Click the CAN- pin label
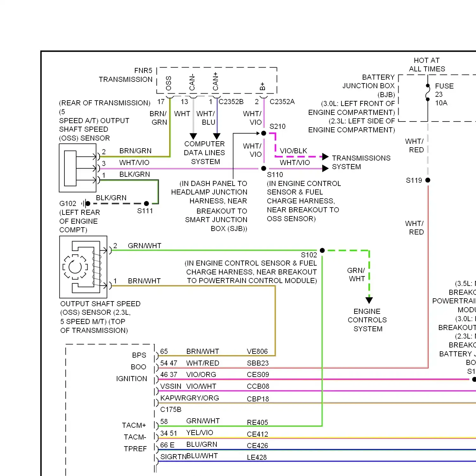Viewport: 476px width, 476px height. point(192,83)
